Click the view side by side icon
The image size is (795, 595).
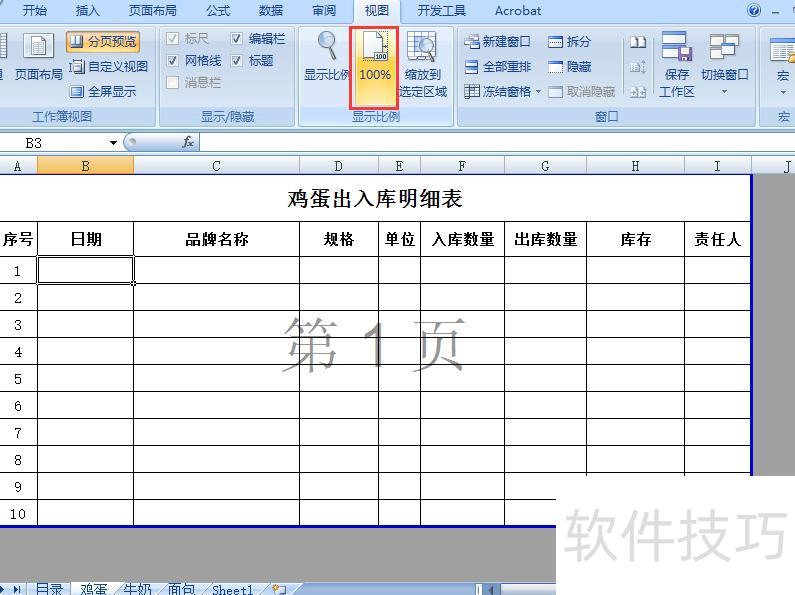(x=638, y=42)
